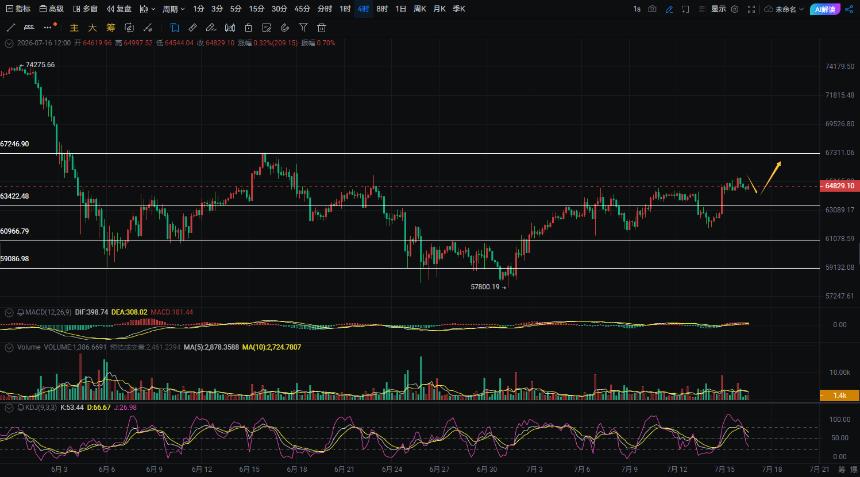Image resolution: width=860 pixels, height=477 pixels.
Task: Click the candlestick range icon
Action: 230,27
